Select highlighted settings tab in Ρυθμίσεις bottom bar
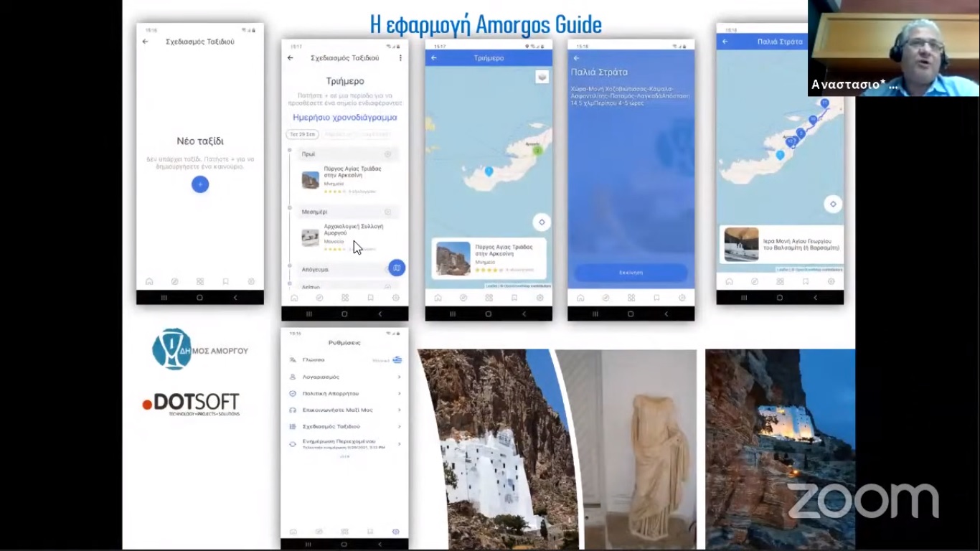 [395, 532]
